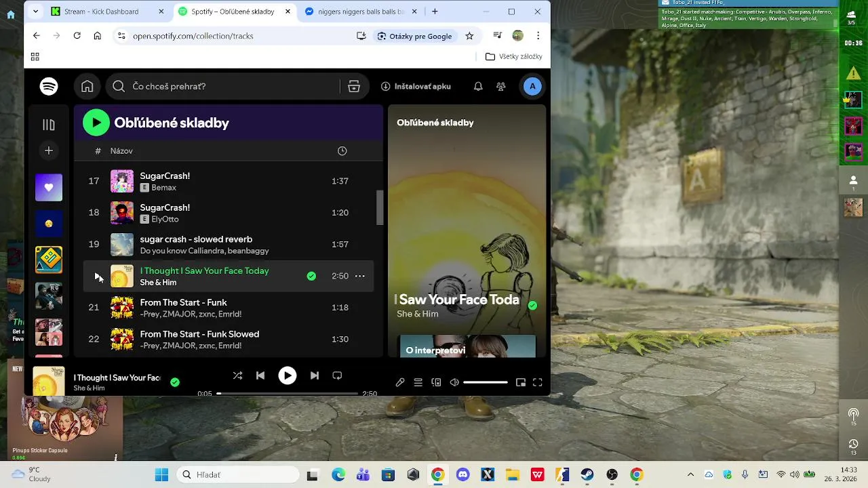Create a playlist with the plus icon

(x=49, y=150)
